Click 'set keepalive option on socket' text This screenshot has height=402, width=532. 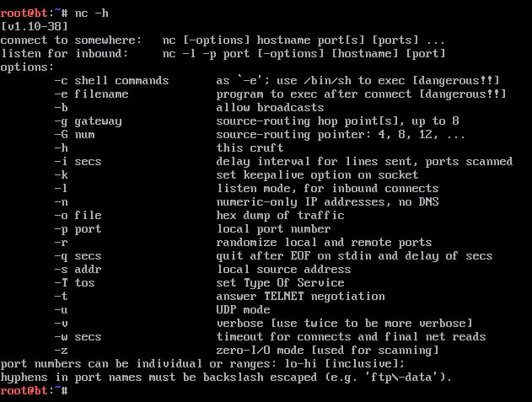(x=317, y=175)
